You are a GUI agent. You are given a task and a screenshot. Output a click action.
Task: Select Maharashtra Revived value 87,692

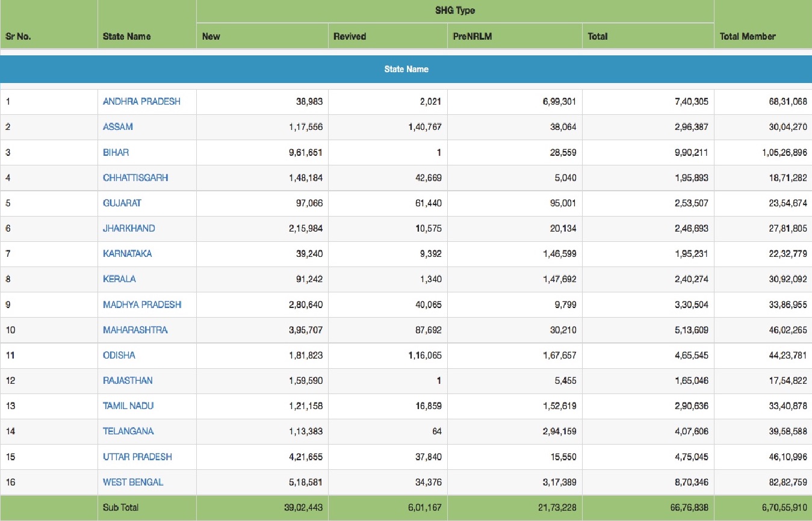click(429, 330)
